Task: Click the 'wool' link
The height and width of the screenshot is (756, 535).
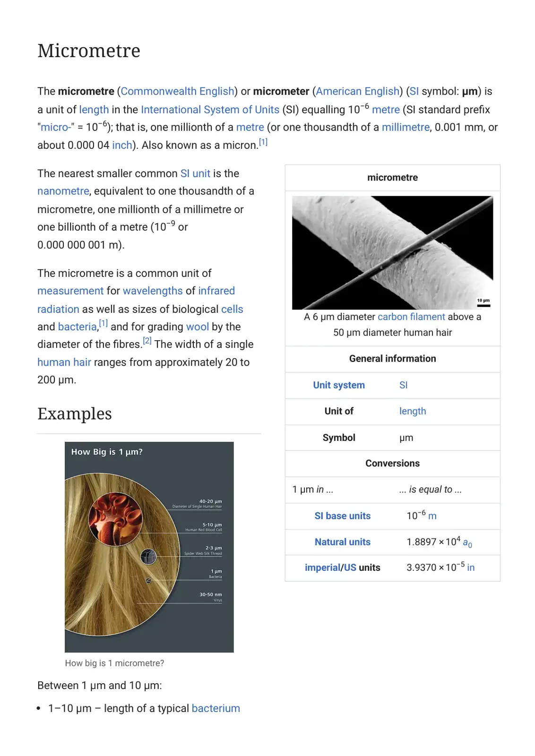Action: click(x=198, y=326)
